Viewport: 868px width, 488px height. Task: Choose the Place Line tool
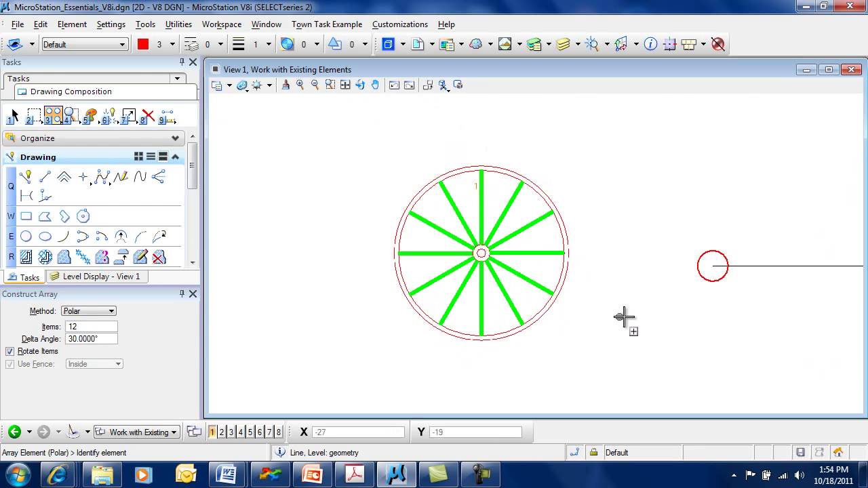tap(45, 177)
